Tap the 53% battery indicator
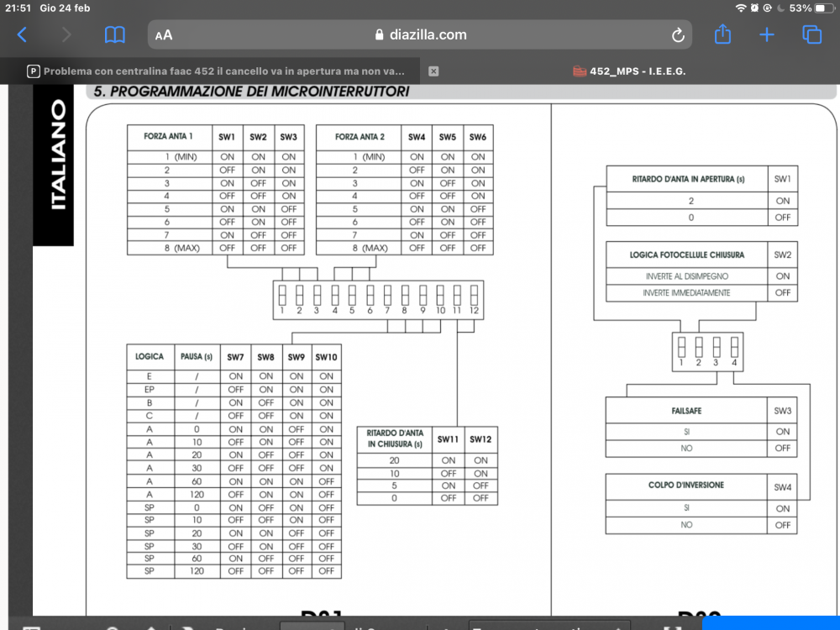Image resolution: width=840 pixels, height=630 pixels. click(811, 8)
